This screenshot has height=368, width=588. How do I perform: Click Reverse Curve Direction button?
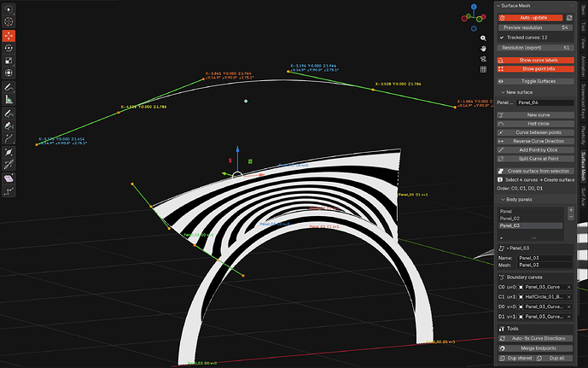click(535, 141)
